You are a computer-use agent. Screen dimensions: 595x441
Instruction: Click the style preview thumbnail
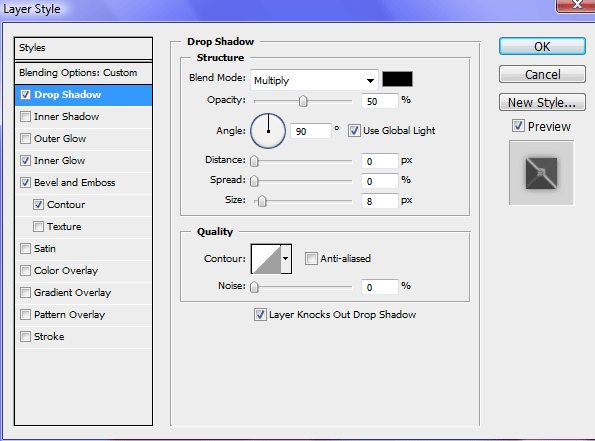click(x=541, y=173)
